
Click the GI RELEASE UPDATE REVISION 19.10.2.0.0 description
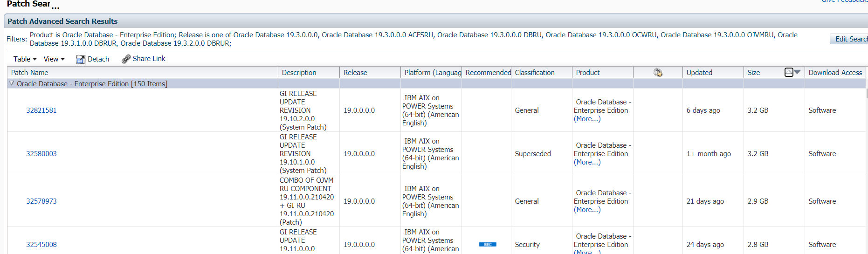[x=303, y=110]
